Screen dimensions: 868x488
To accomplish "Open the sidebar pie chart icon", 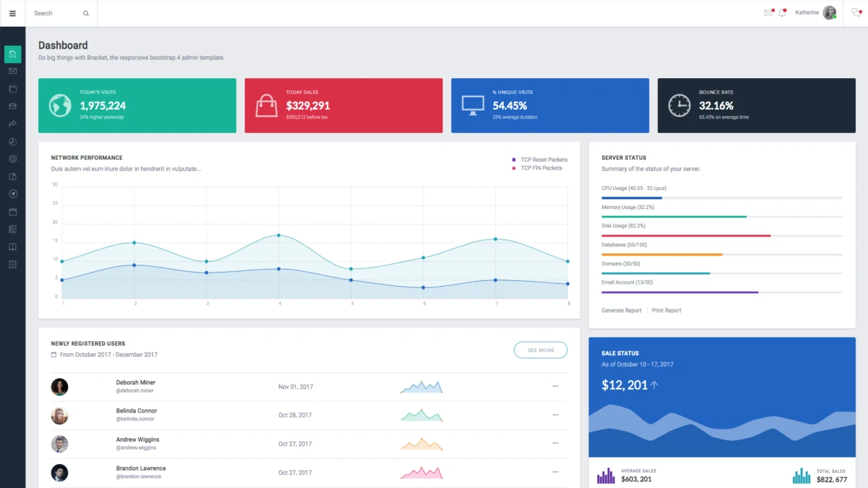I will 13,142.
